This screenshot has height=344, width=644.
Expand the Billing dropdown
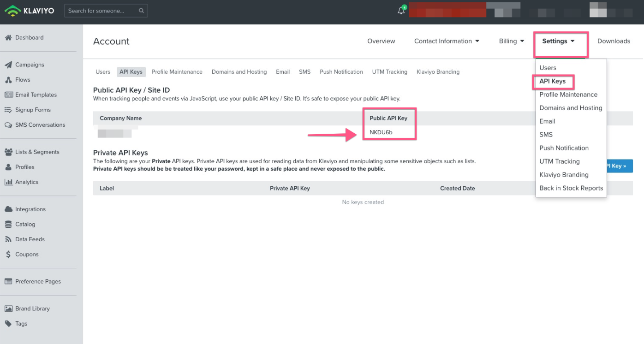[x=512, y=41]
